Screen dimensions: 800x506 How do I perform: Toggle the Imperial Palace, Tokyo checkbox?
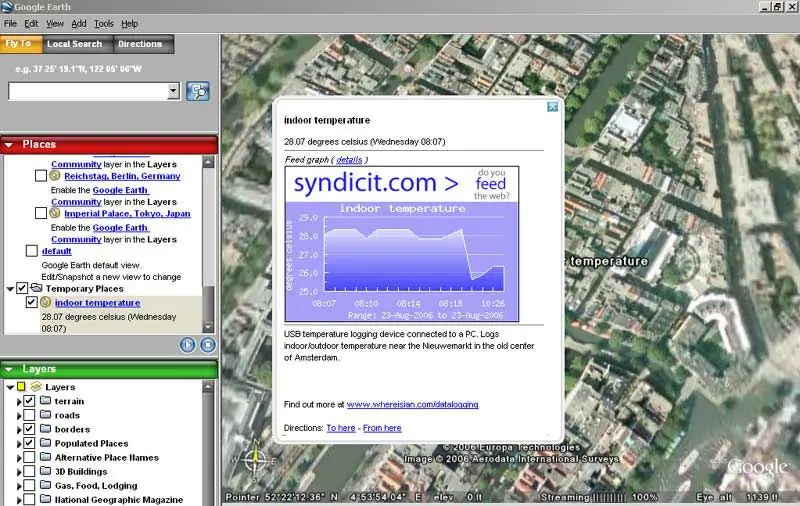[x=41, y=213]
